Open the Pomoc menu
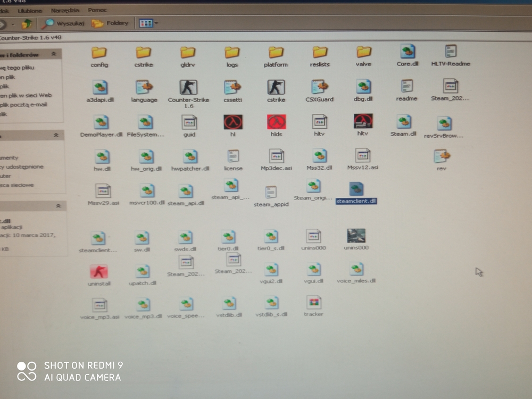Image resolution: width=532 pixels, height=399 pixels. [97, 10]
